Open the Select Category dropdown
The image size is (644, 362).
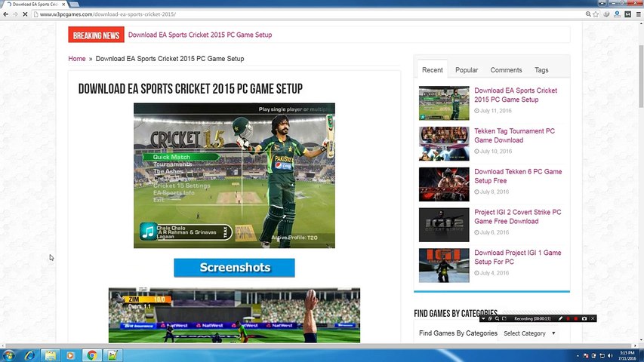[529, 333]
